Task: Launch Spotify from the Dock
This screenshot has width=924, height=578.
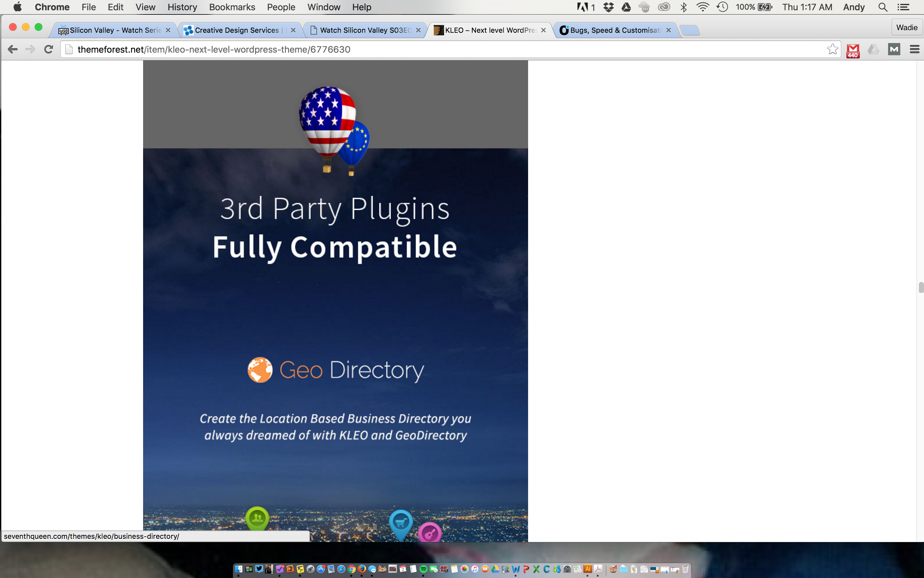Action: (x=424, y=569)
